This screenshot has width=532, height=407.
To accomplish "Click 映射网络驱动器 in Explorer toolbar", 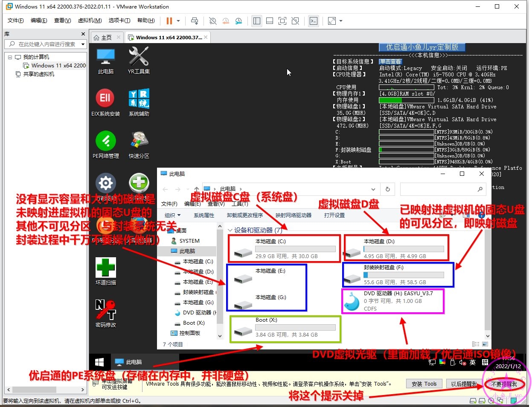I will pos(294,215).
